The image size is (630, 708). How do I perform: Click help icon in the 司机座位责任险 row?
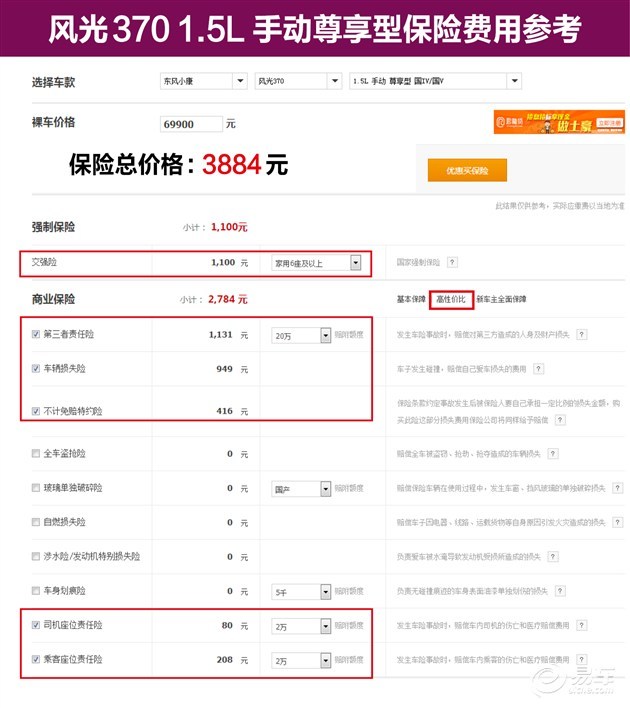[x=582, y=625]
